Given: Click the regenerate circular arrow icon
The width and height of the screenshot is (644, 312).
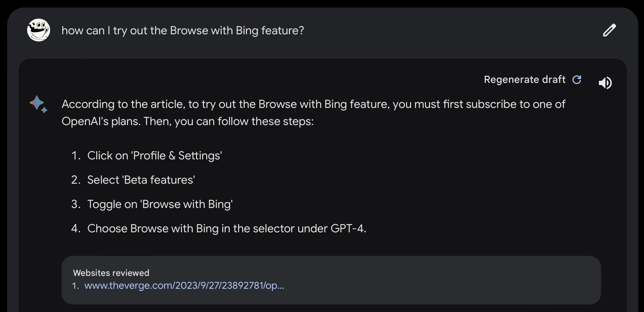Looking at the screenshot, I should pyautogui.click(x=577, y=79).
